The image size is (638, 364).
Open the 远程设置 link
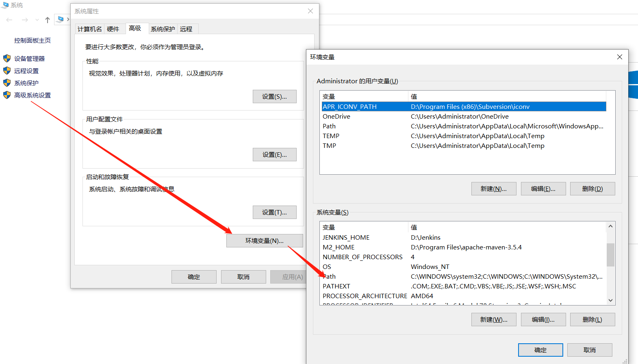[26, 71]
